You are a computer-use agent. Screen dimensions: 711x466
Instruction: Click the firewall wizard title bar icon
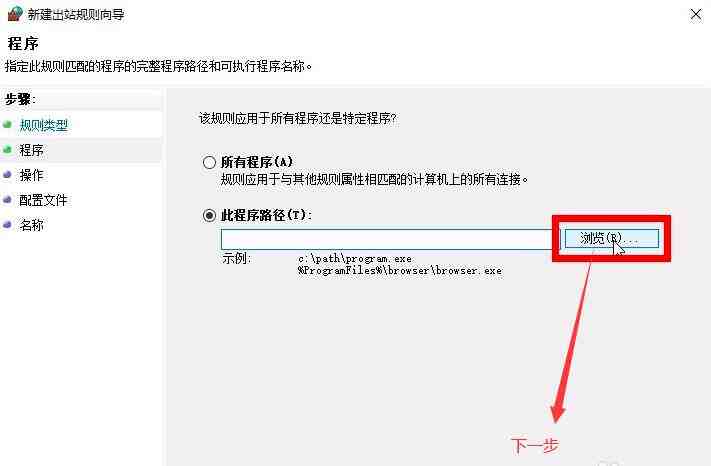(x=15, y=14)
